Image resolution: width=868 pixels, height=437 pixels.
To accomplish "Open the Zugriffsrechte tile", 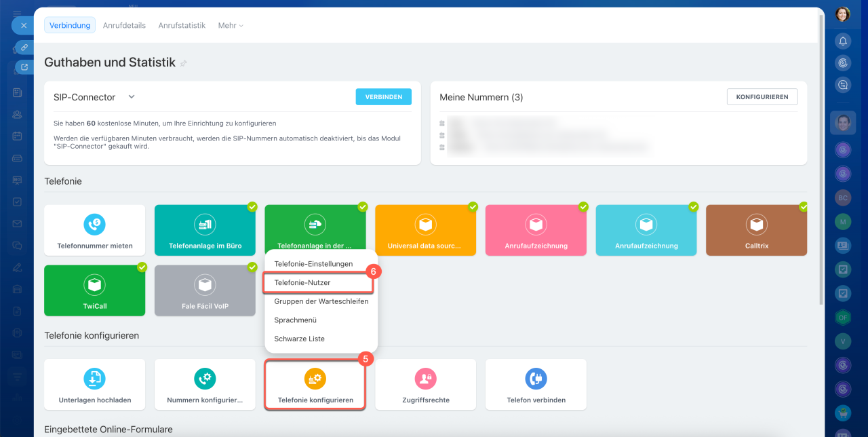I will click(x=425, y=385).
